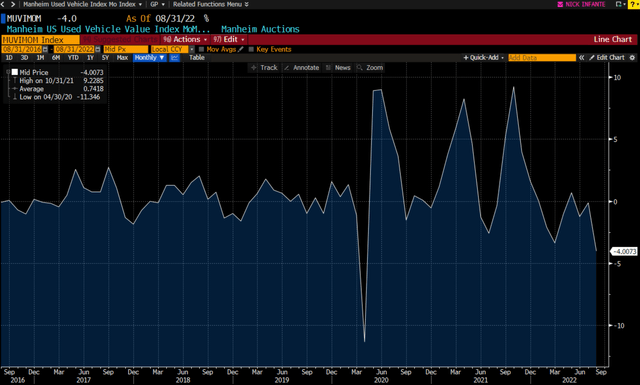
Task: Select the 1Y range
Action: point(90,58)
